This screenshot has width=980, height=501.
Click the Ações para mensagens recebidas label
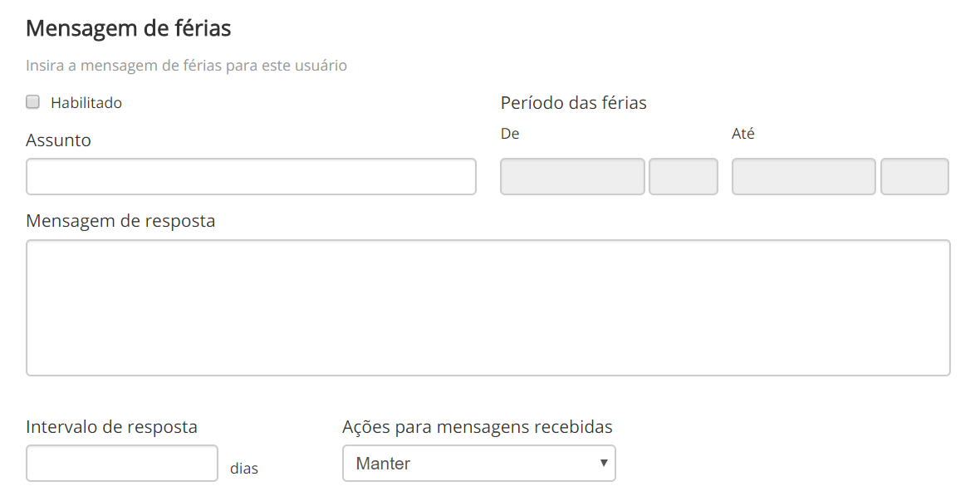(x=478, y=427)
